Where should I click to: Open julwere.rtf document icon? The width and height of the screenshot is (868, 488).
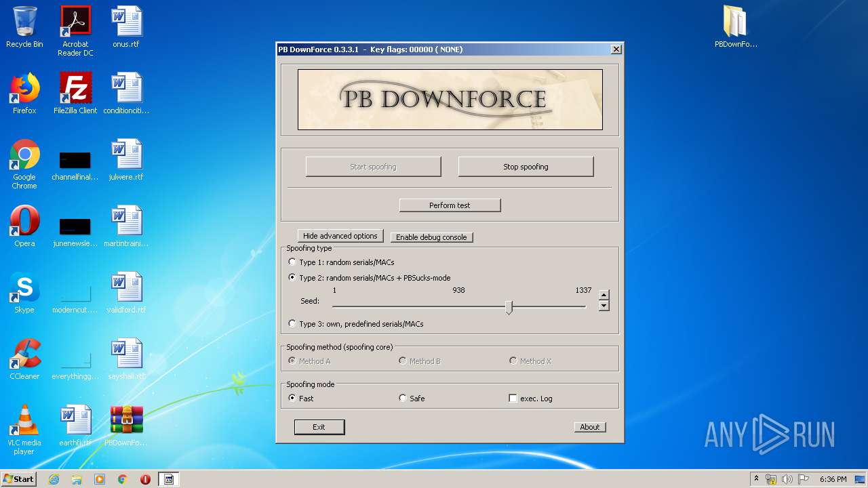pyautogui.click(x=126, y=160)
